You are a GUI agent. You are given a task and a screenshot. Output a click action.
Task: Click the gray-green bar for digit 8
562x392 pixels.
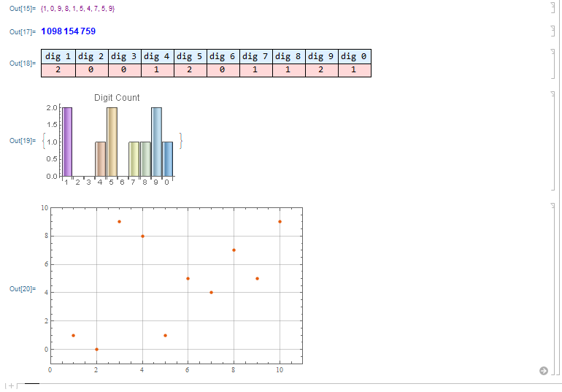pos(145,158)
